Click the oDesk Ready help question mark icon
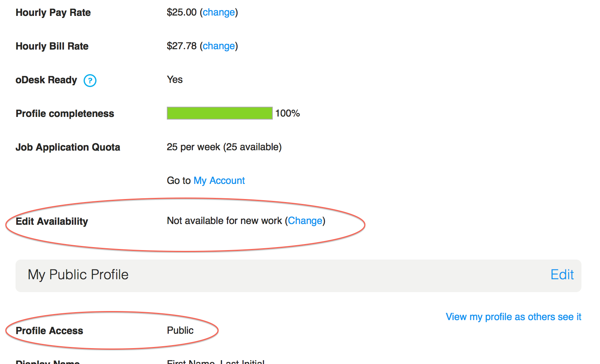 coord(90,81)
